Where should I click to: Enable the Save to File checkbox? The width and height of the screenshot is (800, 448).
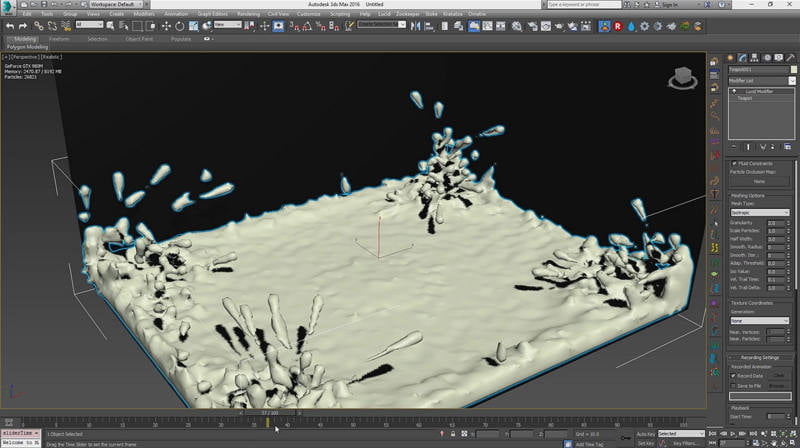click(735, 385)
